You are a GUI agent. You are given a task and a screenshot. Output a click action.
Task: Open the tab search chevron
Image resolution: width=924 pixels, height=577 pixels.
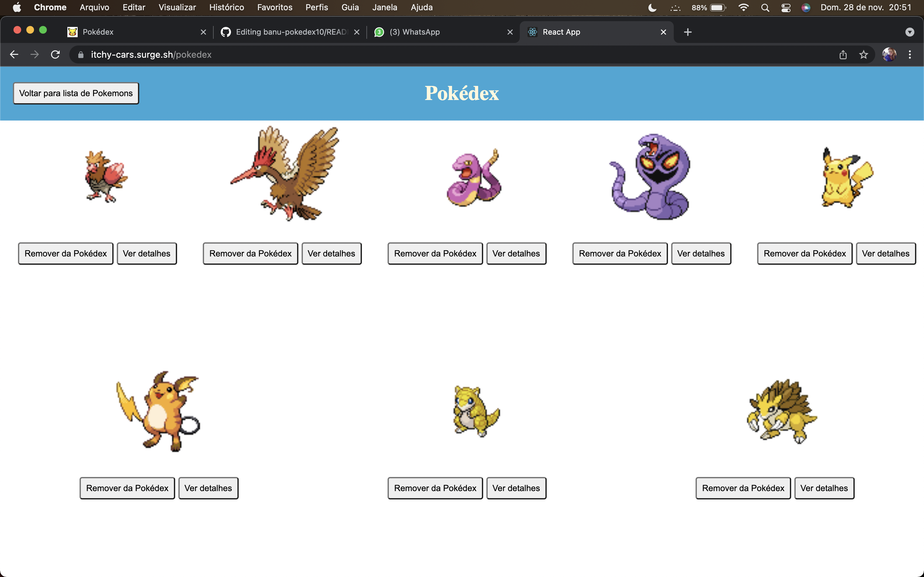910,32
